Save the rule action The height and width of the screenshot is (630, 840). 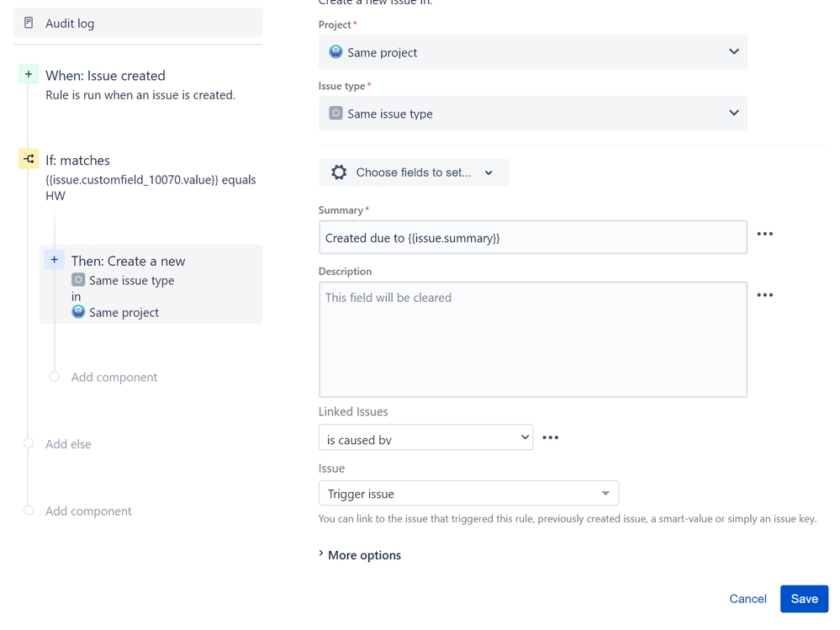point(804,599)
